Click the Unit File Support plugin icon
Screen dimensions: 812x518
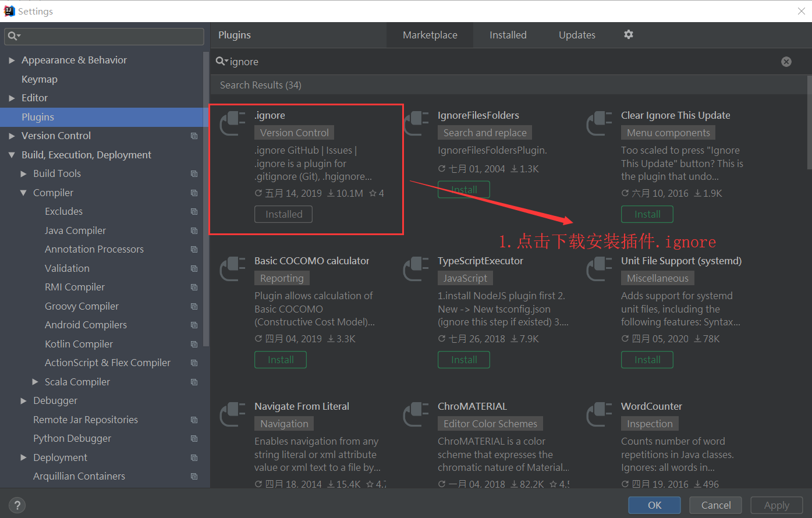[600, 269]
